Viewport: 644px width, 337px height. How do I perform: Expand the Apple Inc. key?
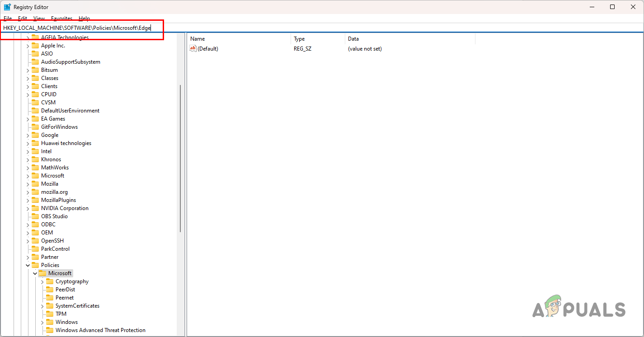pos(28,45)
